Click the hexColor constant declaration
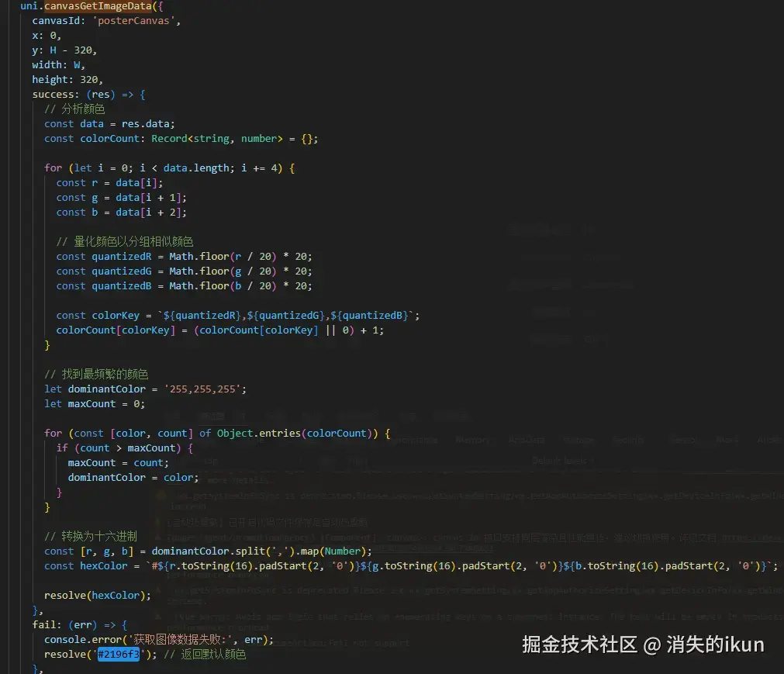Image resolution: width=784 pixels, height=674 pixels. (104, 566)
